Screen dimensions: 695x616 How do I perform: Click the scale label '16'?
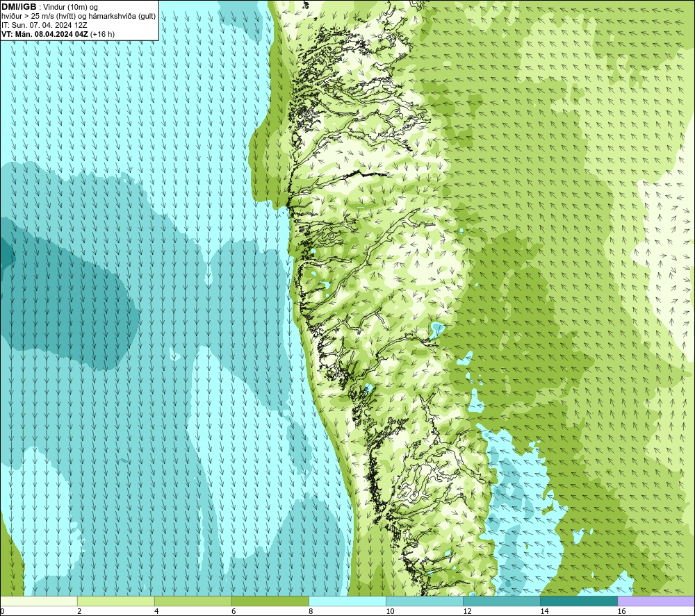click(621, 611)
